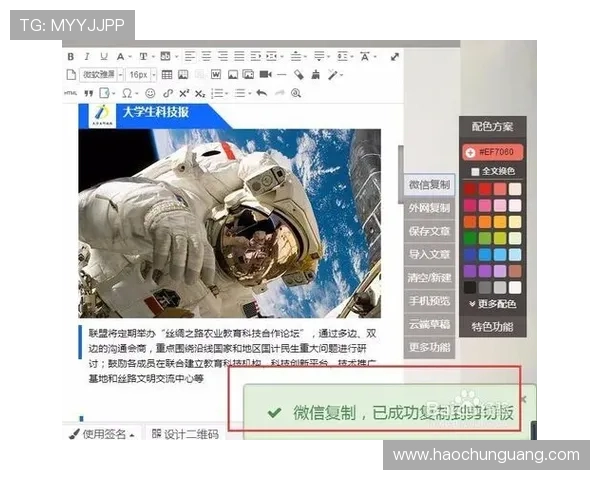Apply subscript formatting
The image size is (600, 480).
(200, 93)
